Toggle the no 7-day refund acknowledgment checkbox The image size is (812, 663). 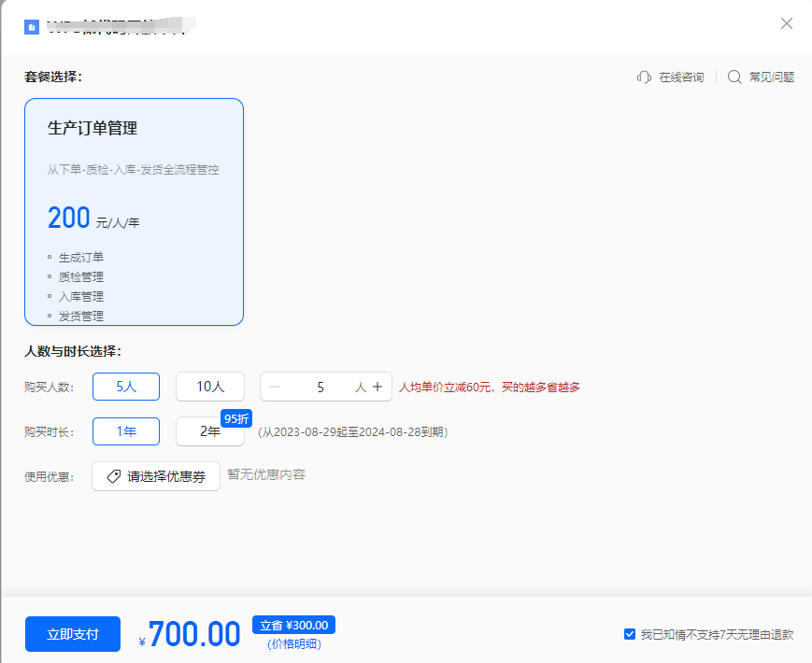(630, 634)
